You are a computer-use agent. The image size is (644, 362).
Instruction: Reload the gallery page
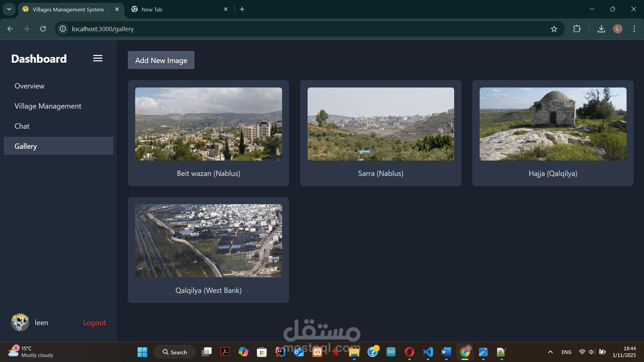pyautogui.click(x=43, y=29)
